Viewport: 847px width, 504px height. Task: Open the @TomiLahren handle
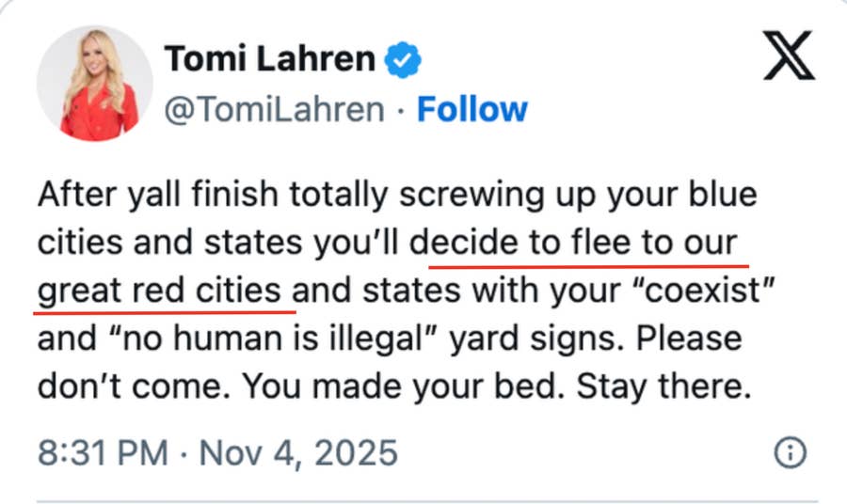click(x=275, y=110)
